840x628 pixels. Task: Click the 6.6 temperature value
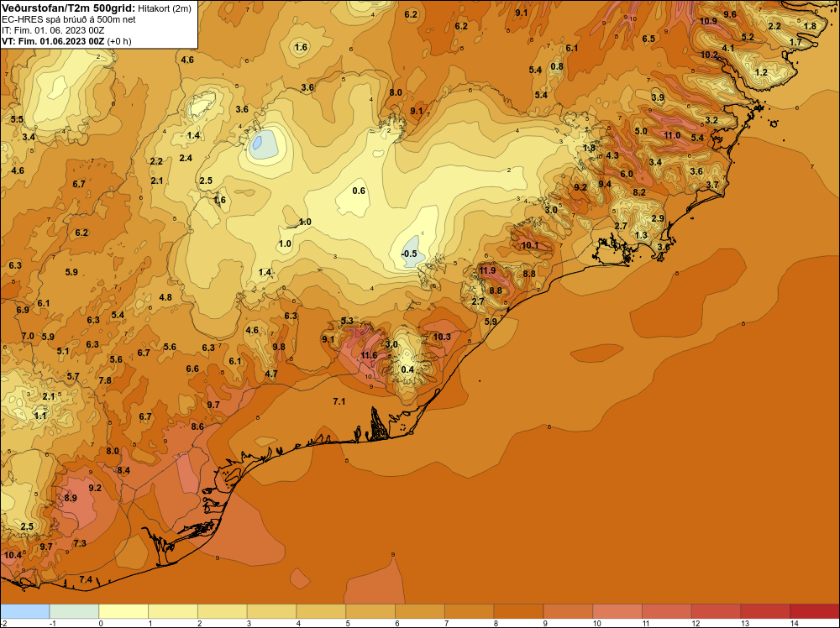[x=192, y=369]
